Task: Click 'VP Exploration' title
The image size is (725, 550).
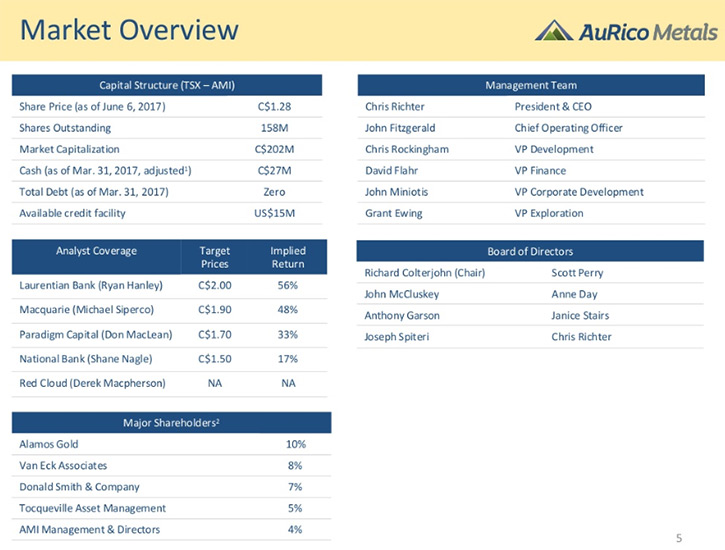Action: (x=549, y=213)
